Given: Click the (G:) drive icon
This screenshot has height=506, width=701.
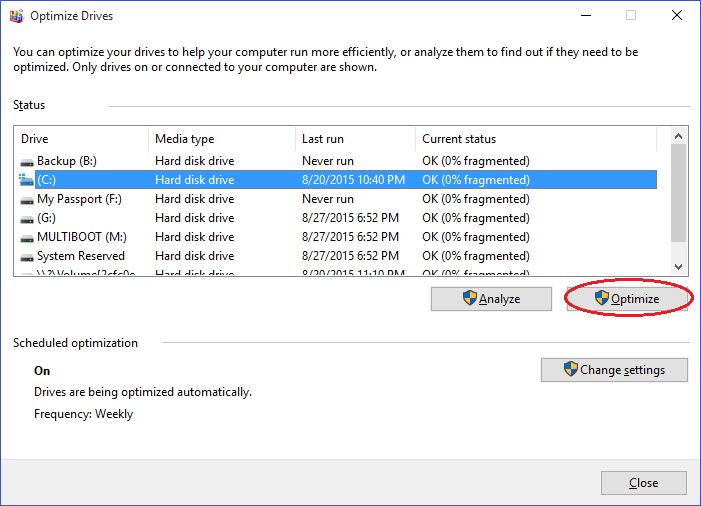Looking at the screenshot, I should pos(27,218).
